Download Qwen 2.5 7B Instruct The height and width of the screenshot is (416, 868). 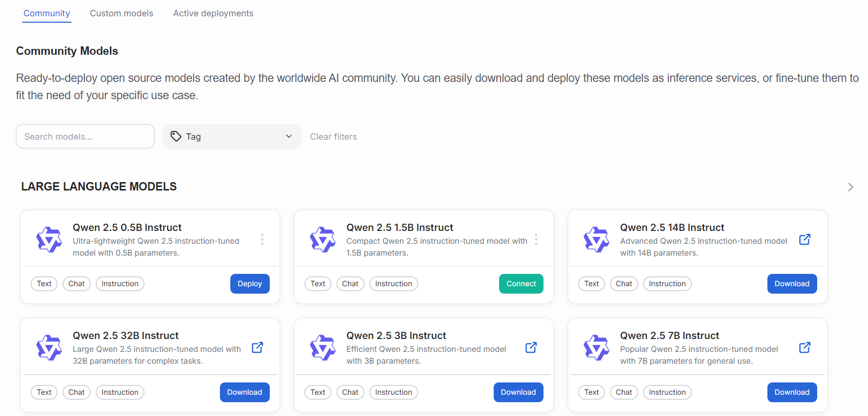click(x=792, y=392)
